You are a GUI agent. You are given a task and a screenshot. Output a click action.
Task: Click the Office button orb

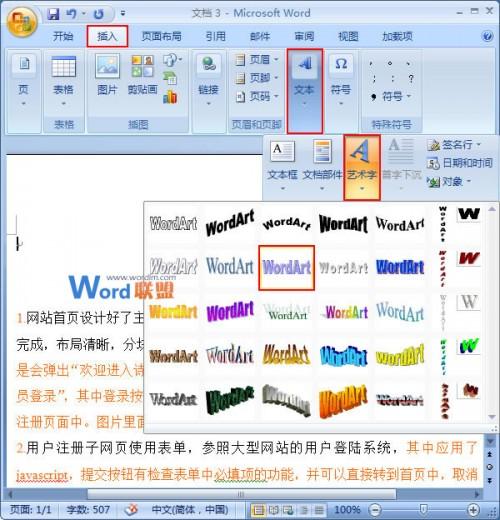[22, 22]
